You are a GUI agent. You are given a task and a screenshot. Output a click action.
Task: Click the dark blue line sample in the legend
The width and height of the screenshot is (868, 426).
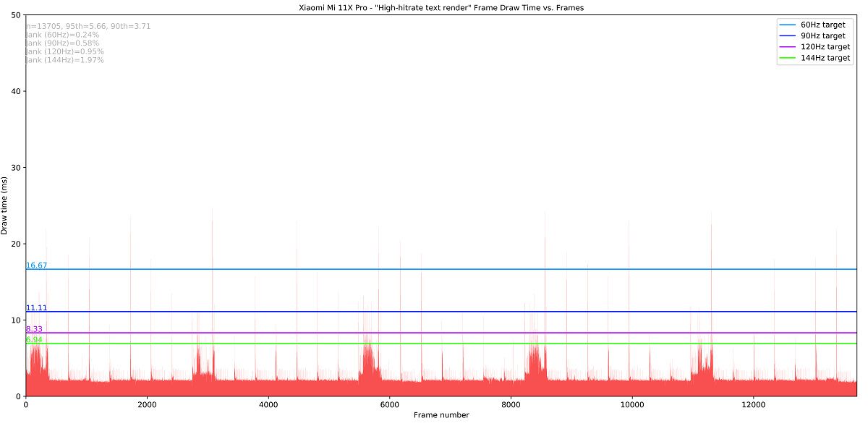tap(787, 36)
